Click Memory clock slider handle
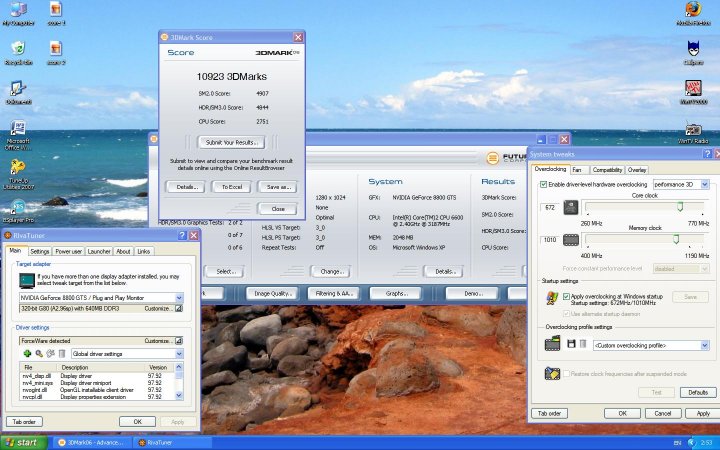Screen dimensions: 720x450 click(676, 239)
